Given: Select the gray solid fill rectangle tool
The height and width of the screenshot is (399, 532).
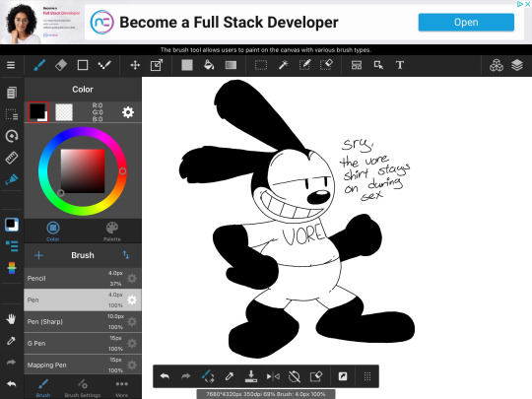Looking at the screenshot, I should pyautogui.click(x=187, y=65).
